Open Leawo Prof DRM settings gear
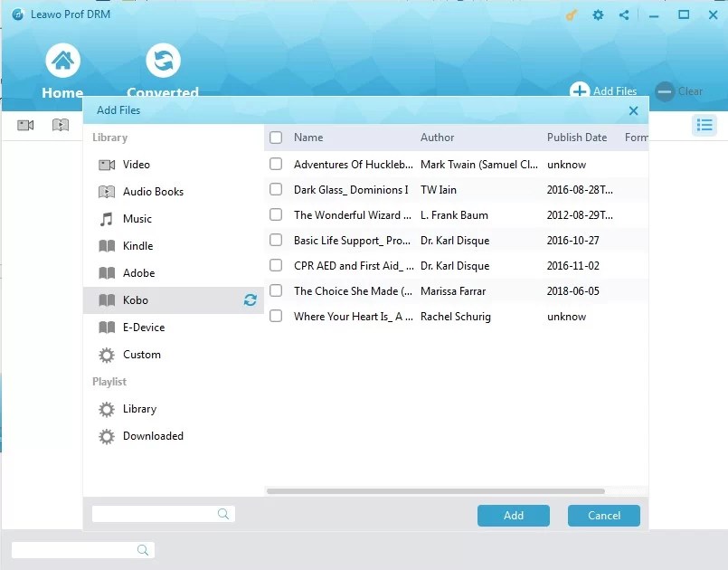Image resolution: width=728 pixels, height=570 pixels. (598, 14)
